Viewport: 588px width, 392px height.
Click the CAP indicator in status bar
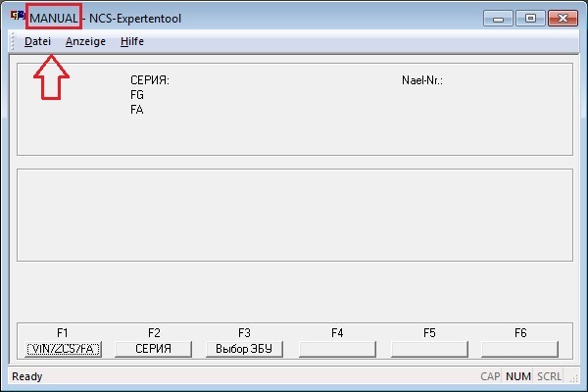tap(490, 376)
